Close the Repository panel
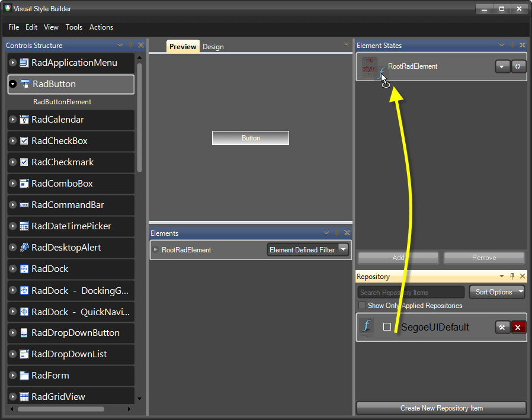The image size is (532, 420). pyautogui.click(x=523, y=276)
